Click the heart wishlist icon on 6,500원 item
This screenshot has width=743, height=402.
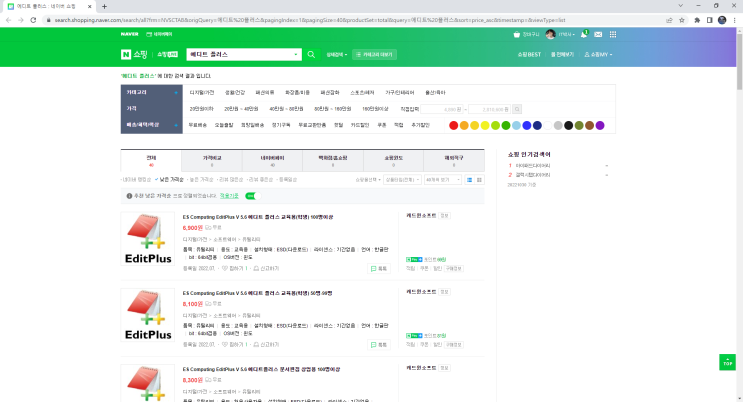(x=225, y=268)
